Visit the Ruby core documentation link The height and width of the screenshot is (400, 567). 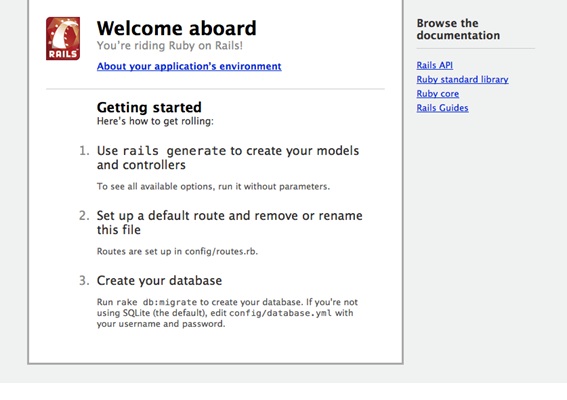click(x=438, y=94)
